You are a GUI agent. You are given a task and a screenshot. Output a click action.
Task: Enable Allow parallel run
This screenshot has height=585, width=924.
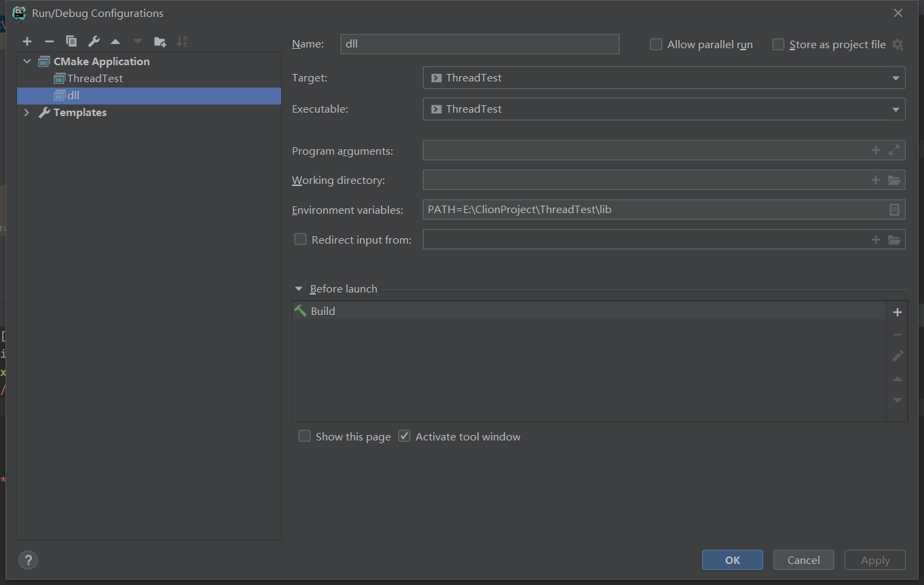[x=656, y=45]
